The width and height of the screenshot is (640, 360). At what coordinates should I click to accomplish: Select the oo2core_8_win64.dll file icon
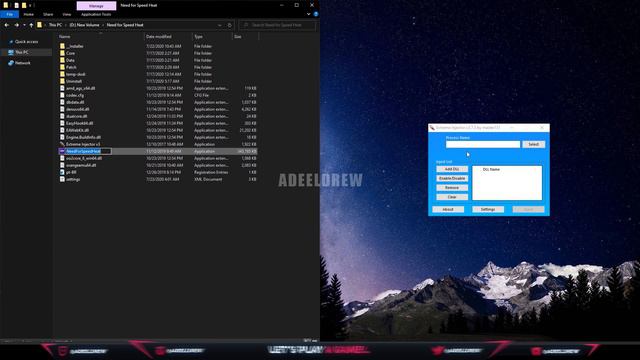coord(62,158)
